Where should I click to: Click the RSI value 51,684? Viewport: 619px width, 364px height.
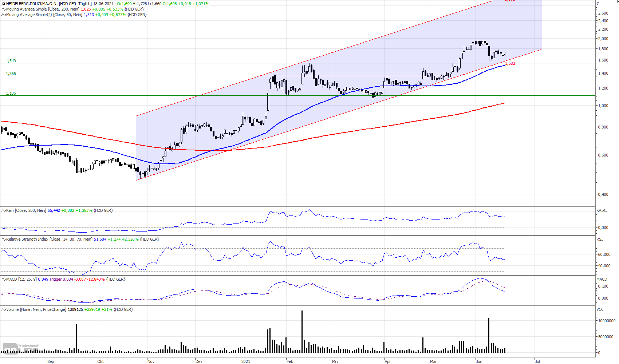pyautogui.click(x=100, y=239)
